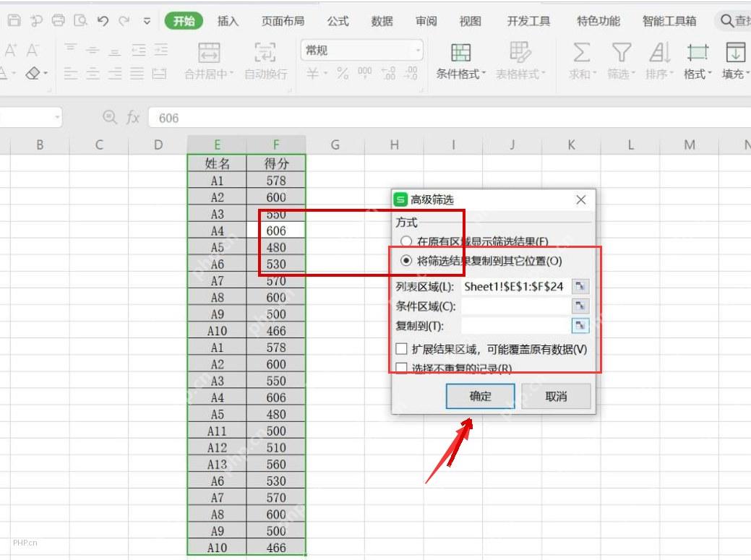Click range picker icon for 条件区域
Viewport: 751px width, 560px height.
(580, 306)
